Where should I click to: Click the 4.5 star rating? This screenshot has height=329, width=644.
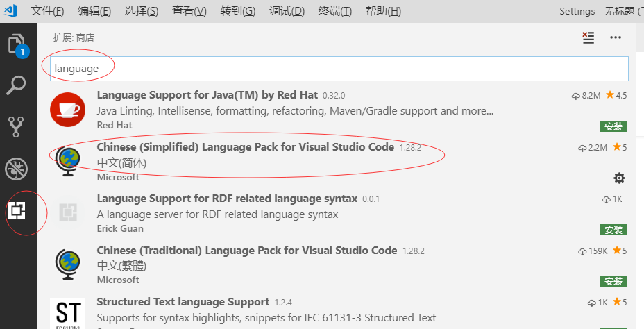[x=616, y=95]
